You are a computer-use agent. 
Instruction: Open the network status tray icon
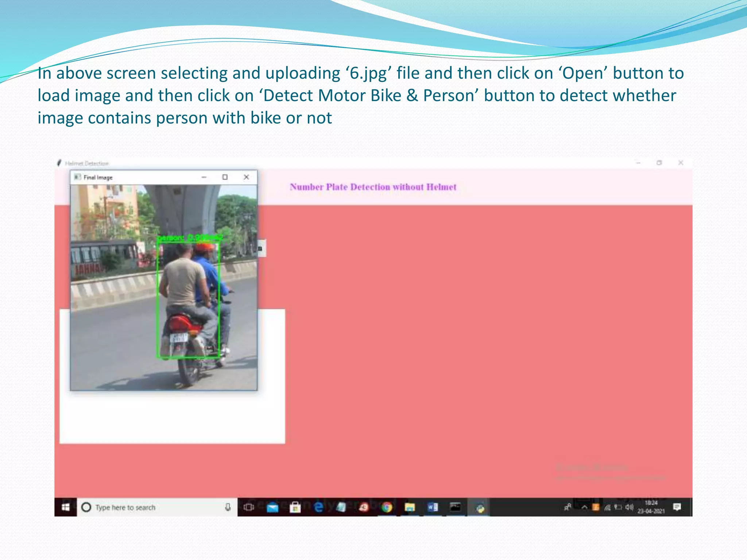pyautogui.click(x=607, y=507)
